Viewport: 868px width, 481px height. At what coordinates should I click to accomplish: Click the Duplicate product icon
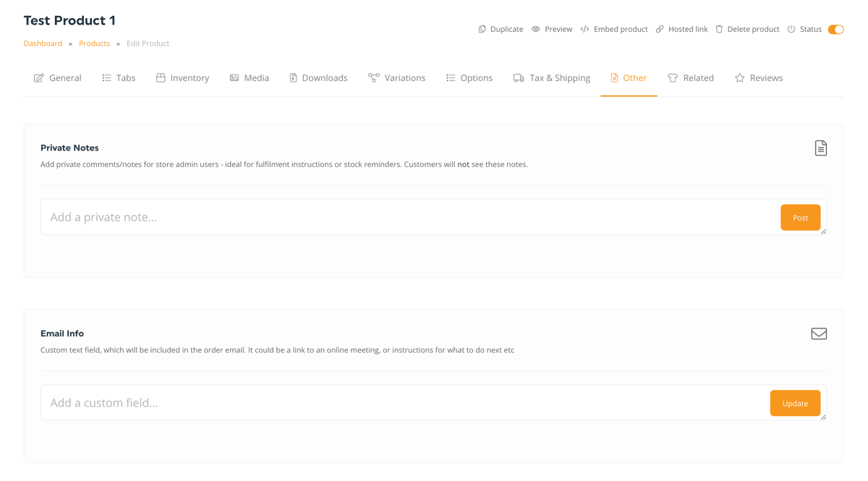pos(482,30)
